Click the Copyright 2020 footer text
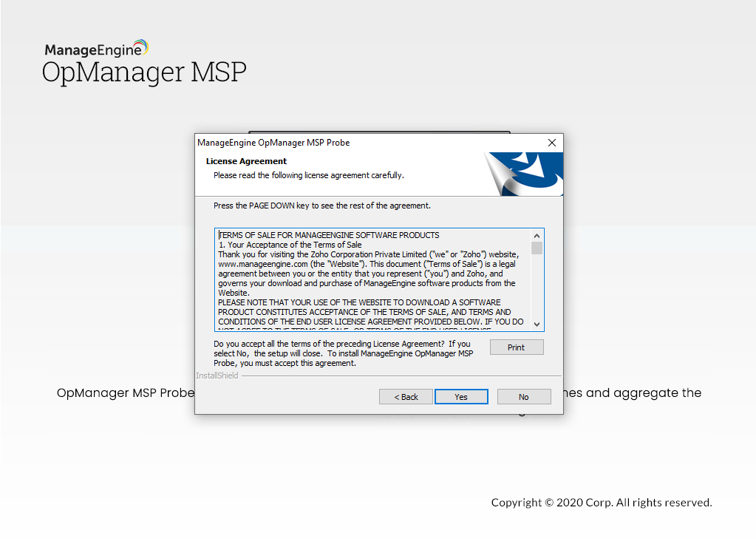Screen dimensions: 756x550 [602, 503]
